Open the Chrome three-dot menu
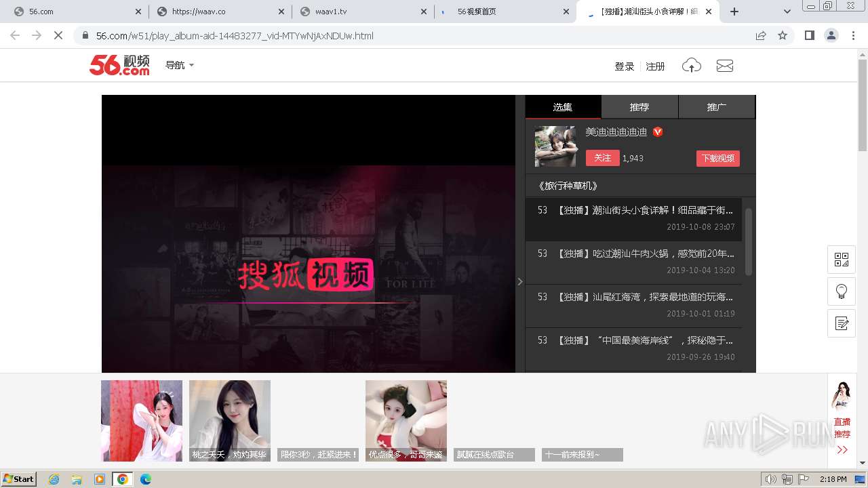Image resolution: width=868 pixels, height=488 pixels. (x=853, y=35)
